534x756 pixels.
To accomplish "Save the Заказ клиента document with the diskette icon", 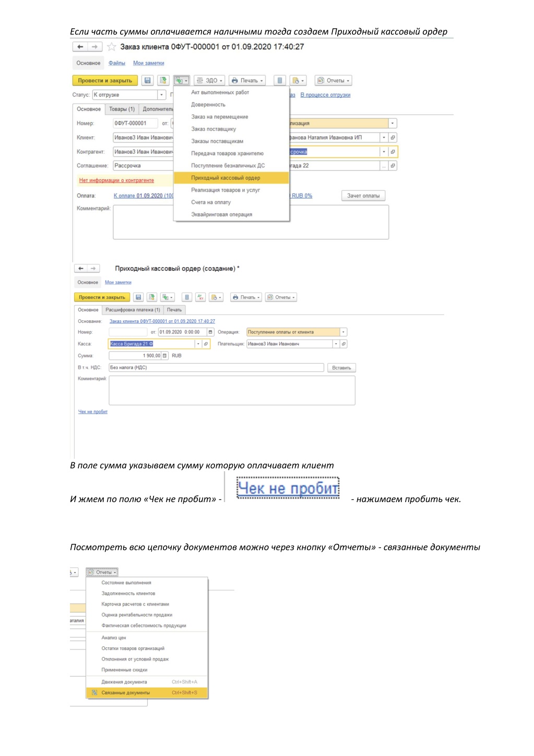I will pyautogui.click(x=148, y=80).
